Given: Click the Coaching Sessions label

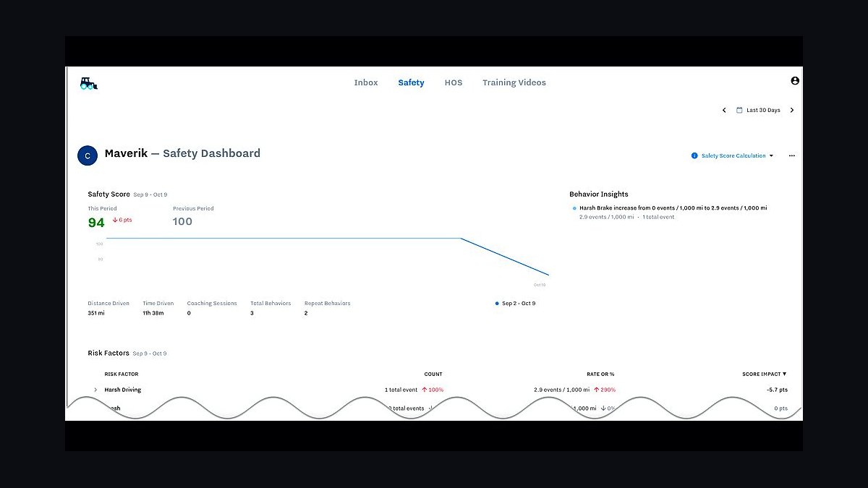Looking at the screenshot, I should point(212,304).
